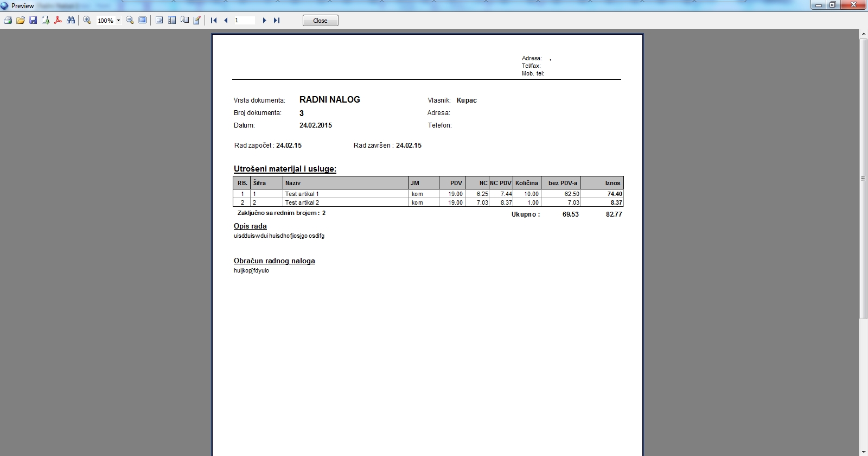This screenshot has width=868, height=456.
Task: Click the 'bez PDV-a' column header
Action: [x=561, y=183]
